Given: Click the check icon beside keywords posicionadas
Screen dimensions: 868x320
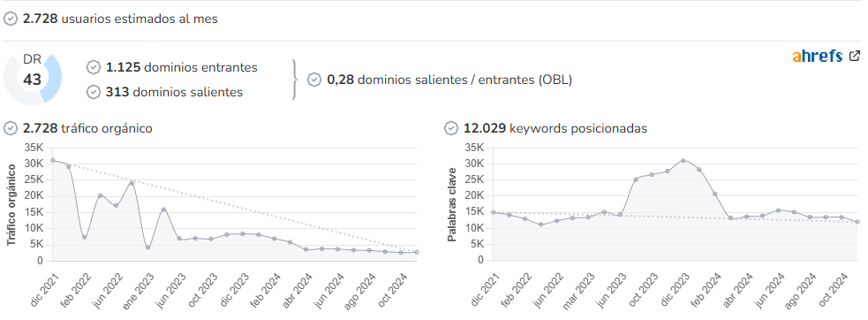Looking at the screenshot, I should 451,128.
